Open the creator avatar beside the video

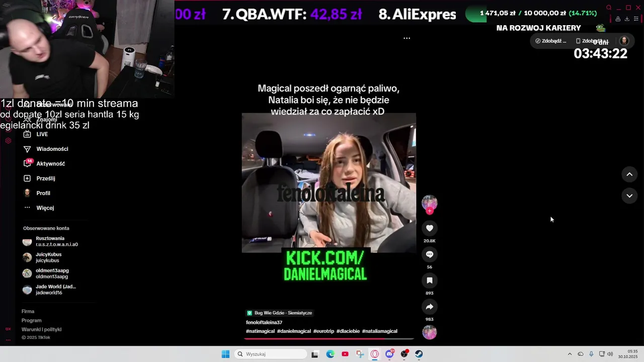pyautogui.click(x=429, y=202)
